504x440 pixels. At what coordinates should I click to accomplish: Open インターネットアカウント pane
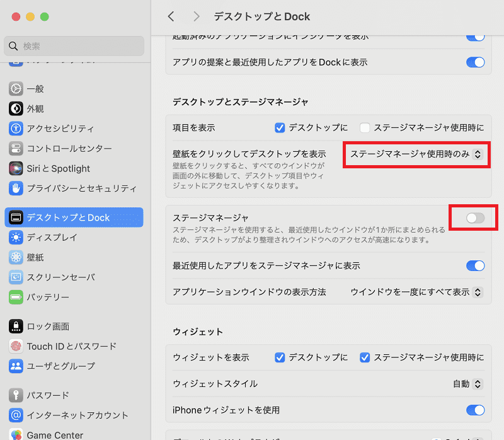(x=74, y=415)
